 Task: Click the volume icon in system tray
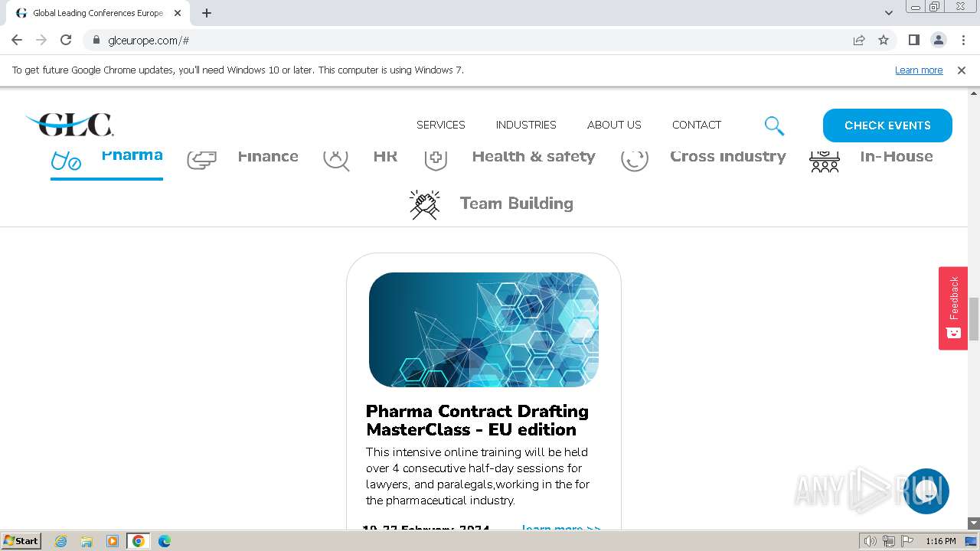(870, 541)
